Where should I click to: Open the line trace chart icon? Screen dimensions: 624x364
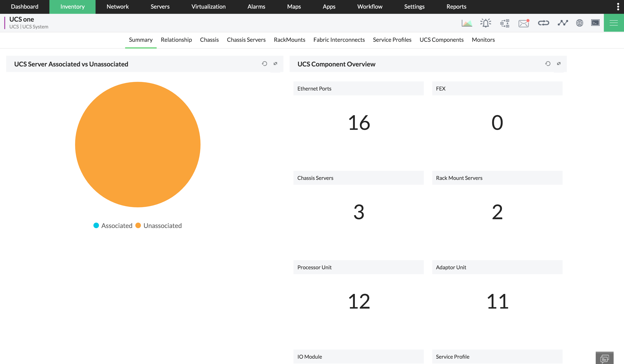coord(563,23)
